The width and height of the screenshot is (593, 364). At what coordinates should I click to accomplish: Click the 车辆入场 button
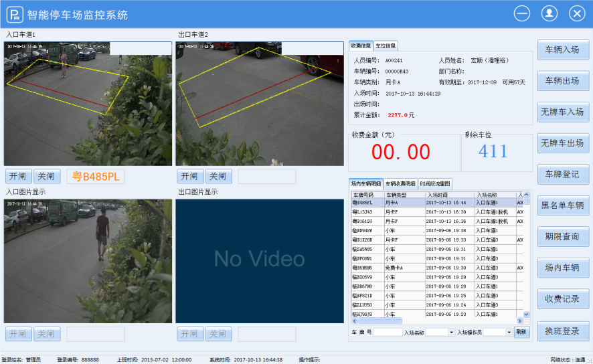point(562,50)
